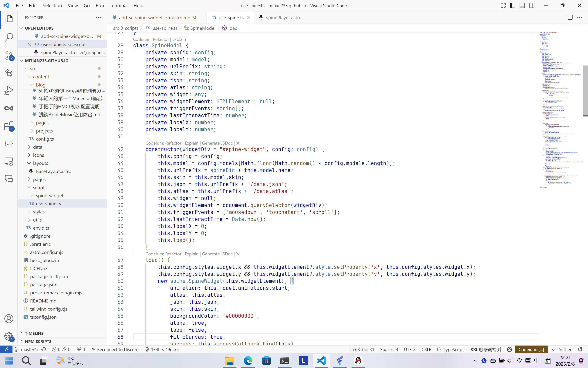The height and width of the screenshot is (368, 588).
Task: Open the Terminal menu
Action: 119,5
